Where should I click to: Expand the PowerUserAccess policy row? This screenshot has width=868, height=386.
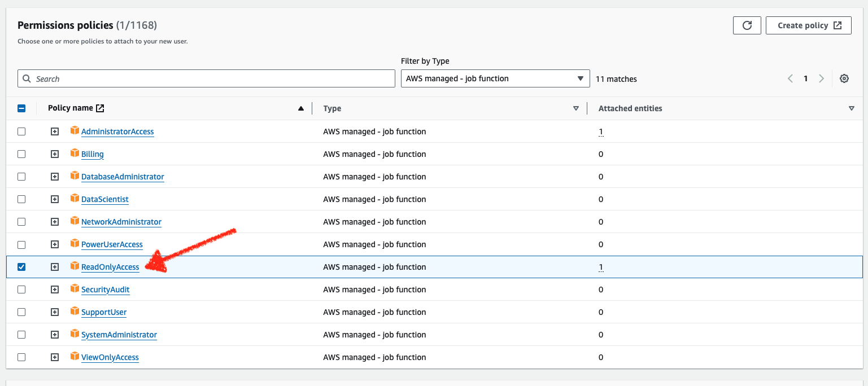pos(55,244)
